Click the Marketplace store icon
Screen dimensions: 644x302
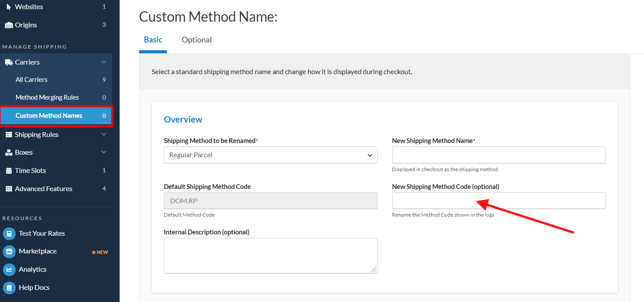coord(9,252)
